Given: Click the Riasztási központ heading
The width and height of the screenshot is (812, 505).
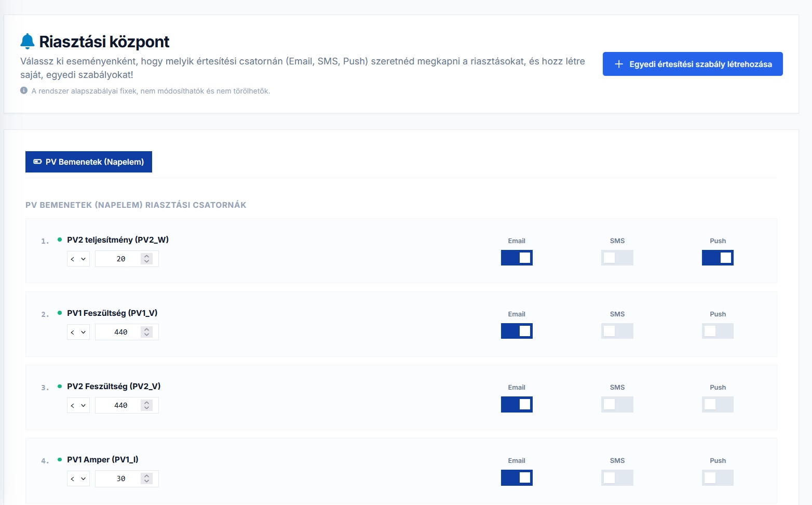Looking at the screenshot, I should click(104, 42).
